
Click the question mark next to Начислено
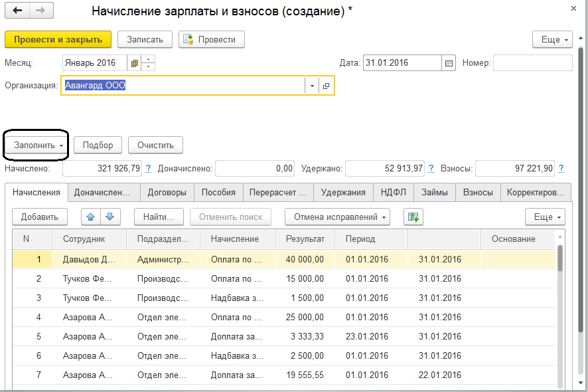point(148,169)
